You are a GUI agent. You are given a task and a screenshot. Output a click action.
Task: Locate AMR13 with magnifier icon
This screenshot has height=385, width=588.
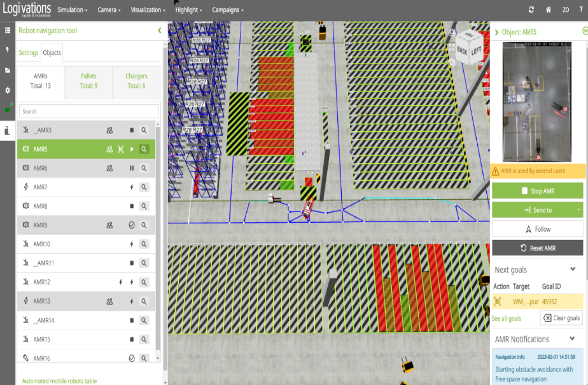pos(144,302)
